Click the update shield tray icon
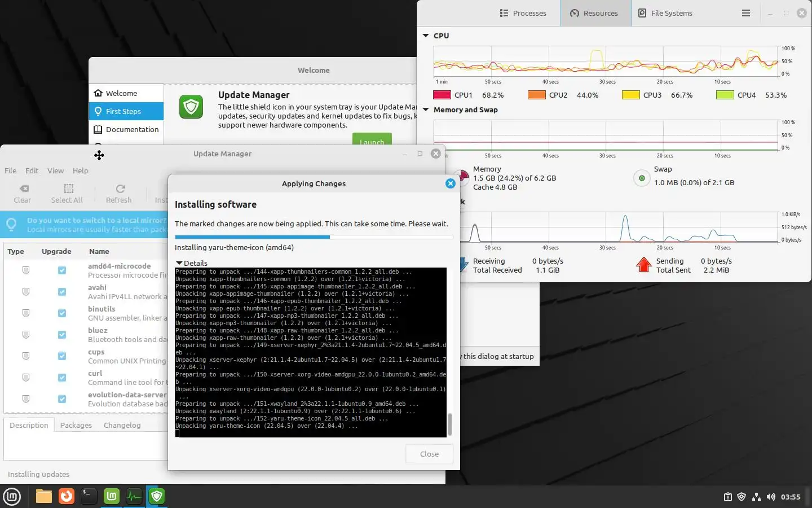The height and width of the screenshot is (508, 812). point(742,497)
